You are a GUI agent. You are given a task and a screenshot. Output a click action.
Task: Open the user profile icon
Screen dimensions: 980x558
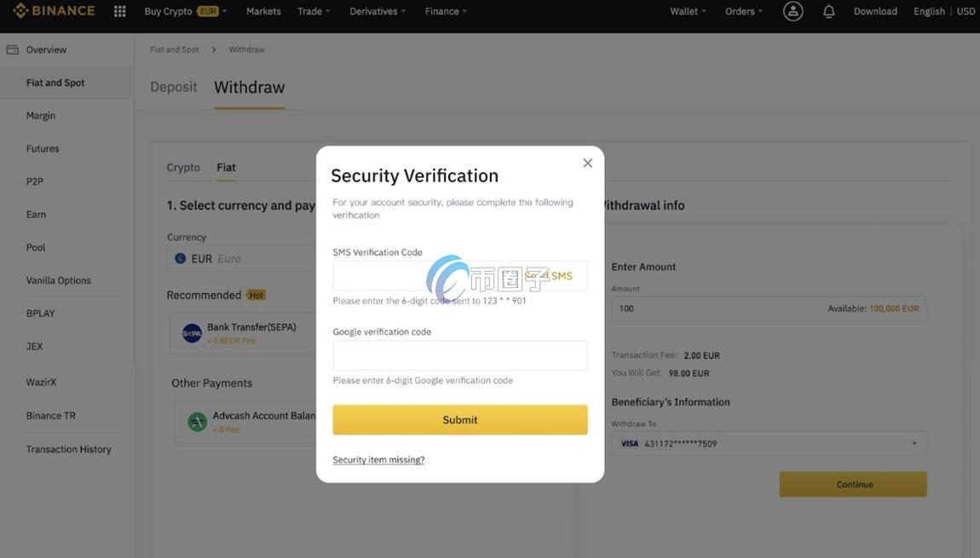[793, 11]
